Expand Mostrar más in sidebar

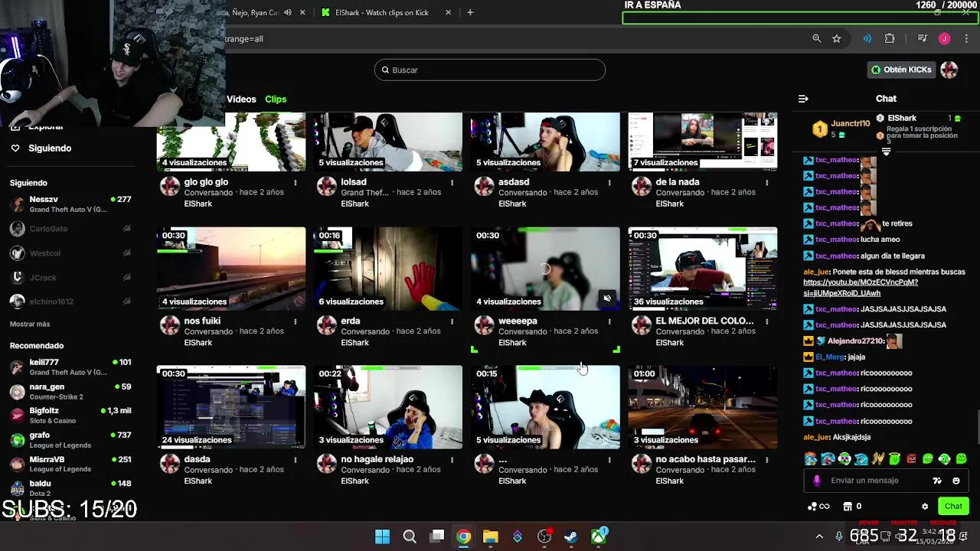point(30,324)
